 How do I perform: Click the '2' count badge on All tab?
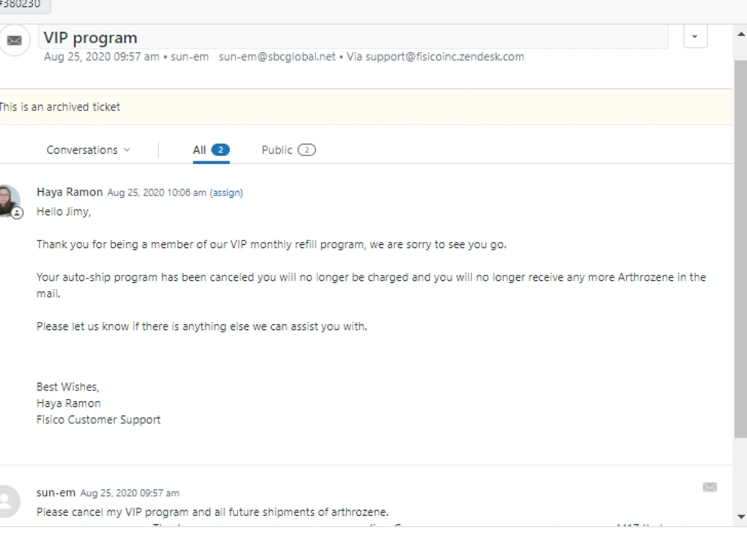pyautogui.click(x=220, y=150)
